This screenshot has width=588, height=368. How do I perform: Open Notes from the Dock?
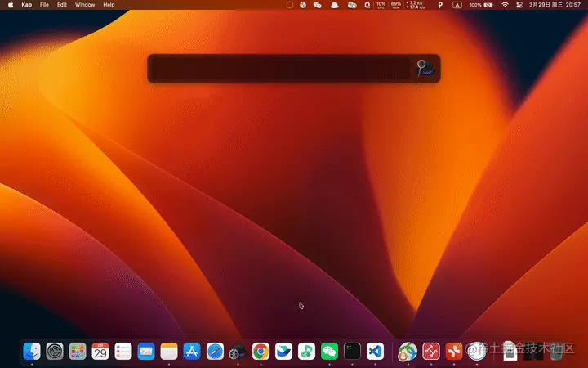pos(169,352)
